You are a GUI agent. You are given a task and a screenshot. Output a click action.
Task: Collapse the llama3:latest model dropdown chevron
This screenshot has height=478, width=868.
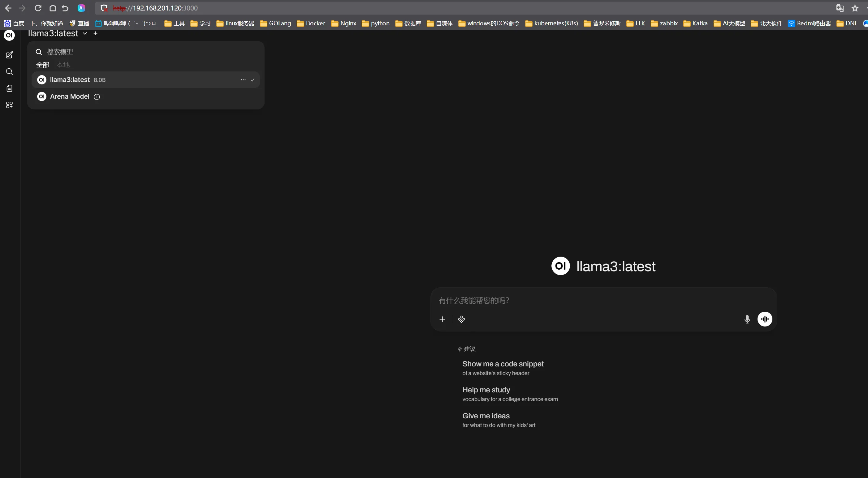85,33
